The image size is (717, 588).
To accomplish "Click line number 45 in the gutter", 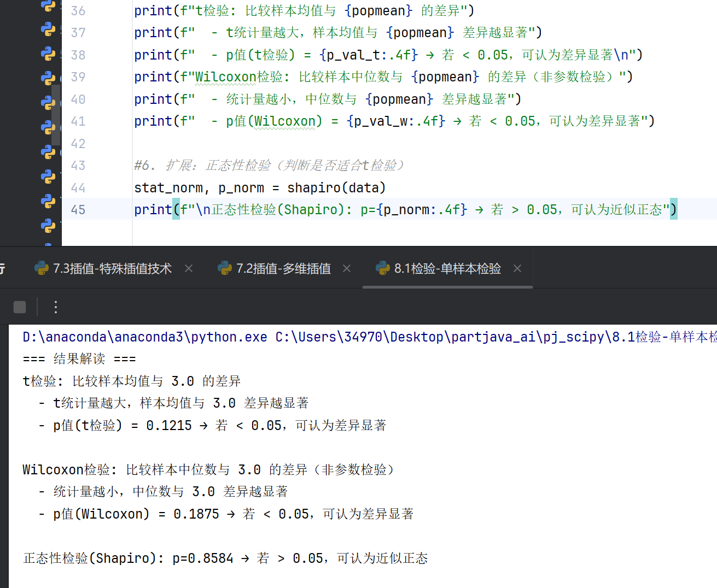I will [78, 210].
